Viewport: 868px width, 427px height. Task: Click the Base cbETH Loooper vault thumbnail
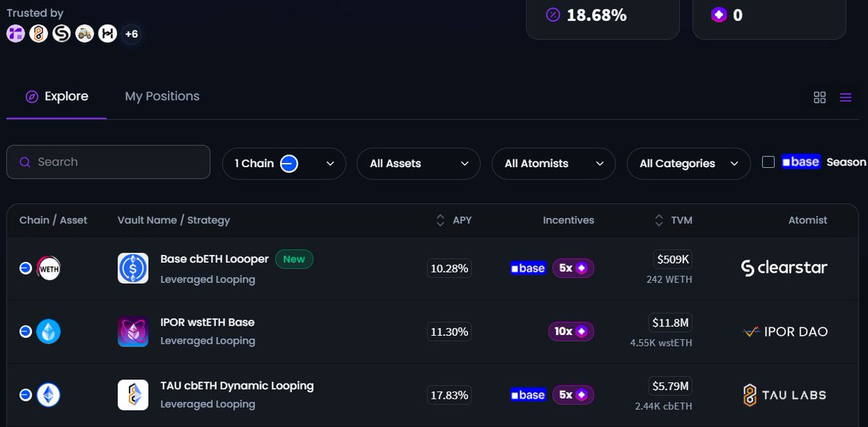tap(133, 269)
